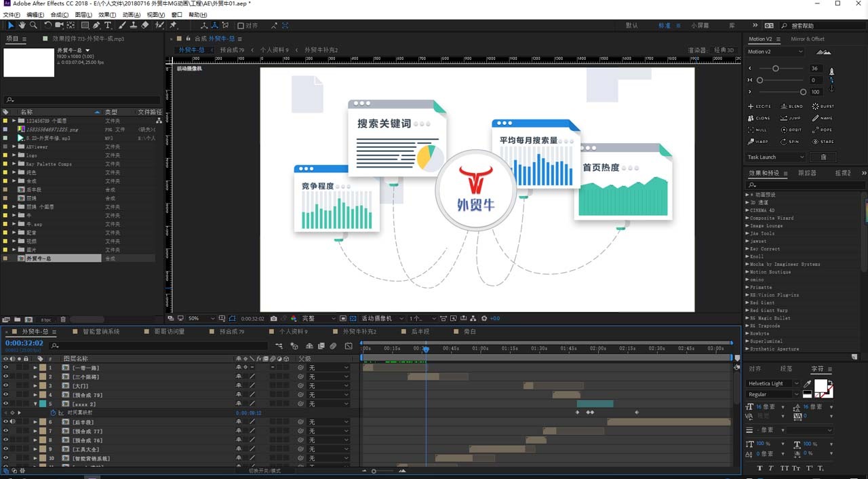The width and height of the screenshot is (868, 479).
Task: Open the Task Launch dropdown
Action: pos(777,157)
